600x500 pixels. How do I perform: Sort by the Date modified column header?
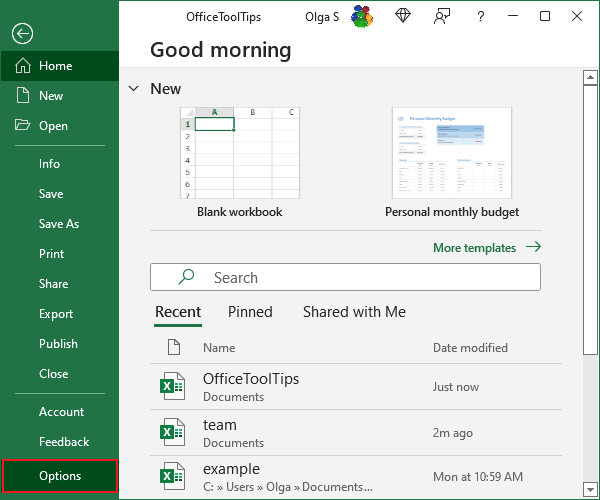point(470,348)
